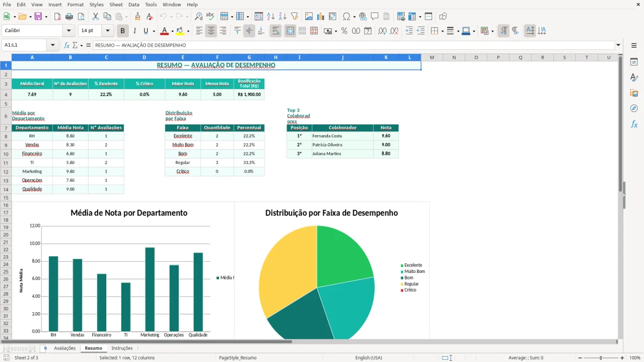The image size is (644, 362).
Task: Open Find and Replace
Action: (x=199, y=17)
